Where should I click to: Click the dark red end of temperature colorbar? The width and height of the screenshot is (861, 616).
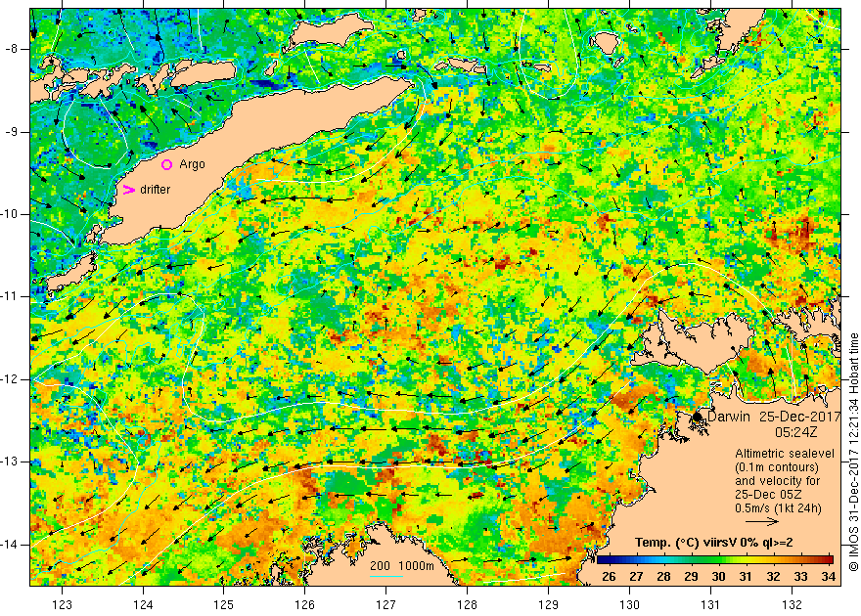tap(828, 560)
